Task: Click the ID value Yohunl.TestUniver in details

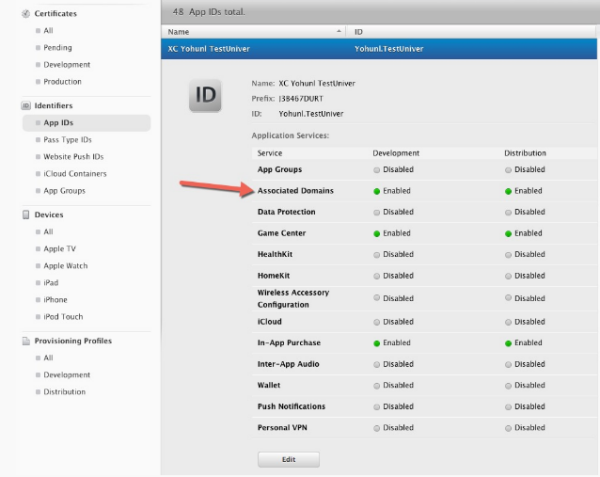Action: pos(311,114)
